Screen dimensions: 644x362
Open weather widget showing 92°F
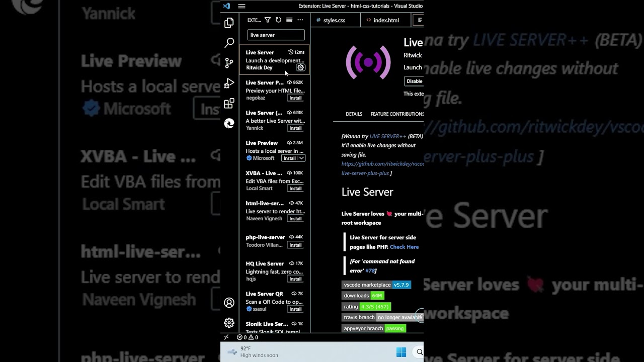(x=253, y=352)
